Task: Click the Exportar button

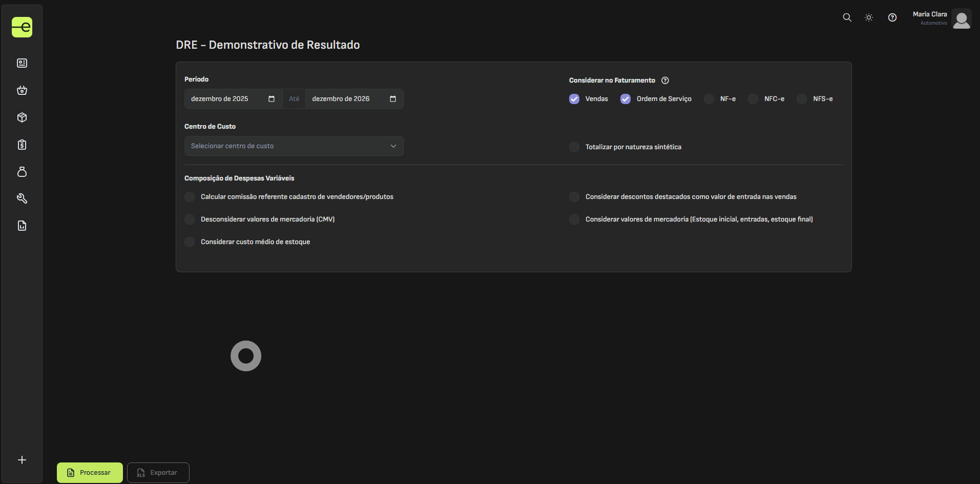Action: click(158, 473)
